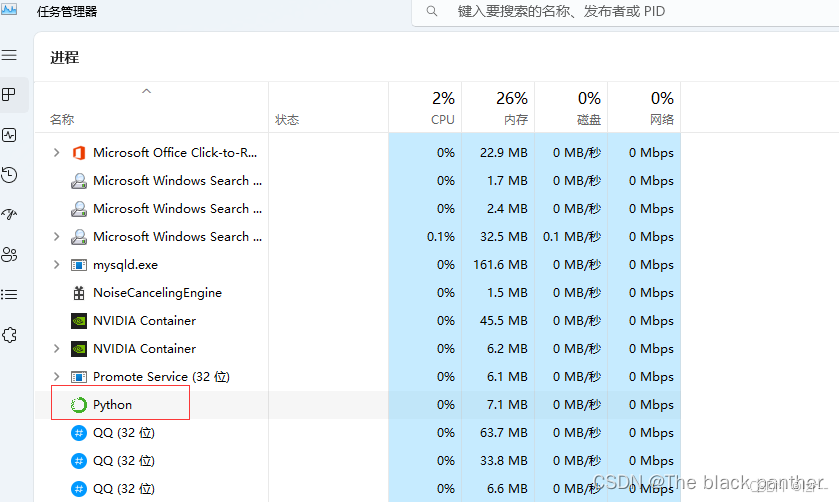Screen dimensions: 839x502
Task: Sort processes by 磁盘 column header
Action: (x=589, y=119)
